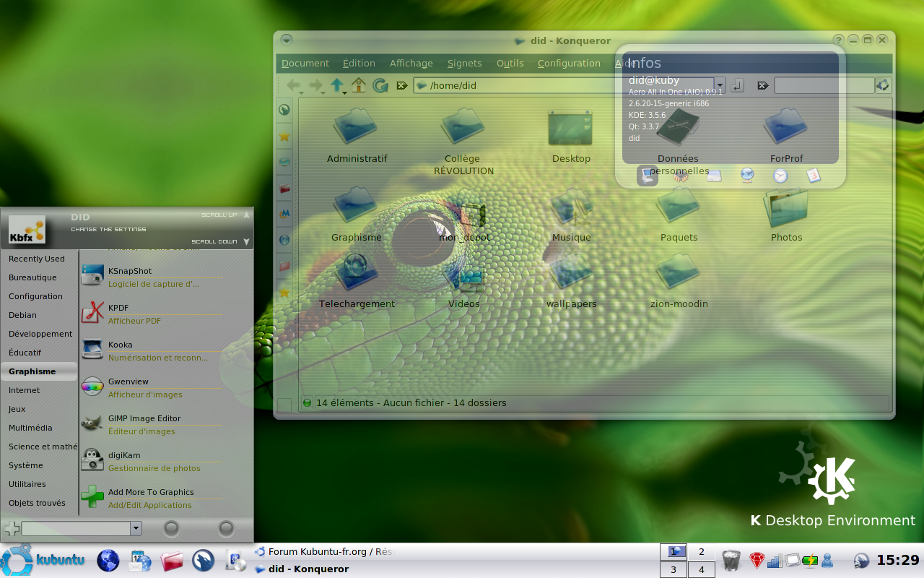The height and width of the screenshot is (578, 924).
Task: Click the Konqueror animated gear logo
Action: [883, 85]
